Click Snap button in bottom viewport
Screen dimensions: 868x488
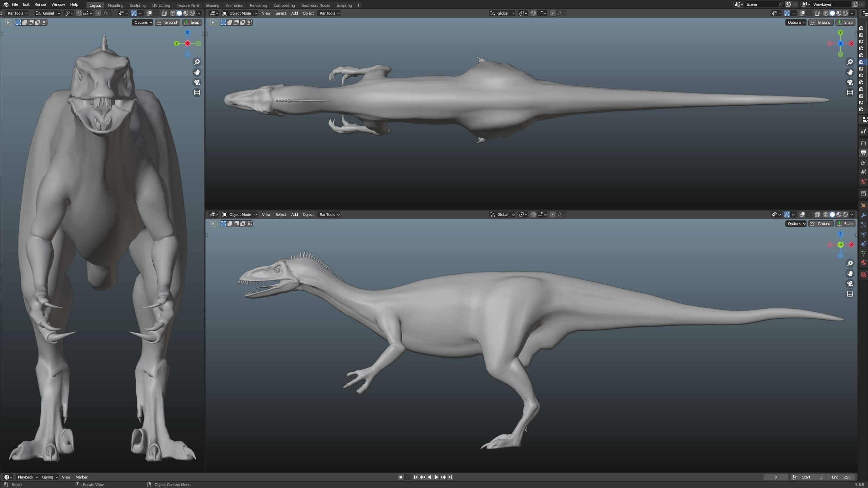tap(845, 224)
